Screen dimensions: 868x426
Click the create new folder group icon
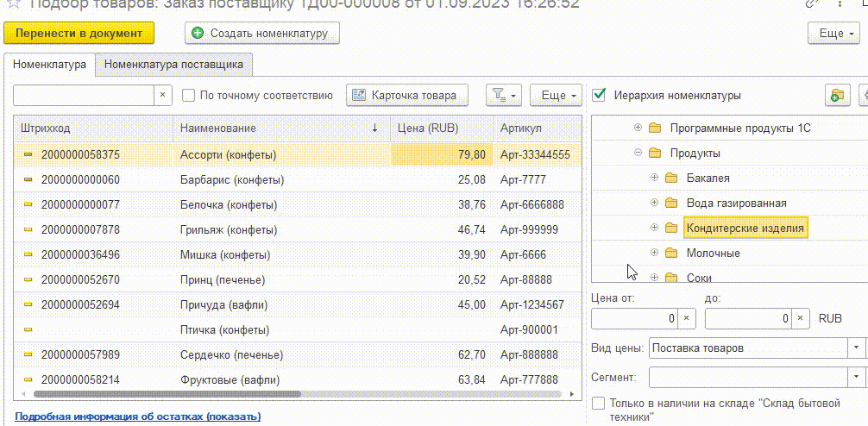[x=837, y=95]
